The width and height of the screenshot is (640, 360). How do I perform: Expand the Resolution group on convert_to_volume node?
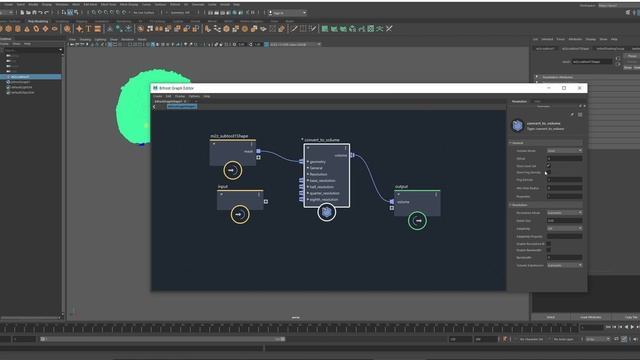(x=308, y=174)
